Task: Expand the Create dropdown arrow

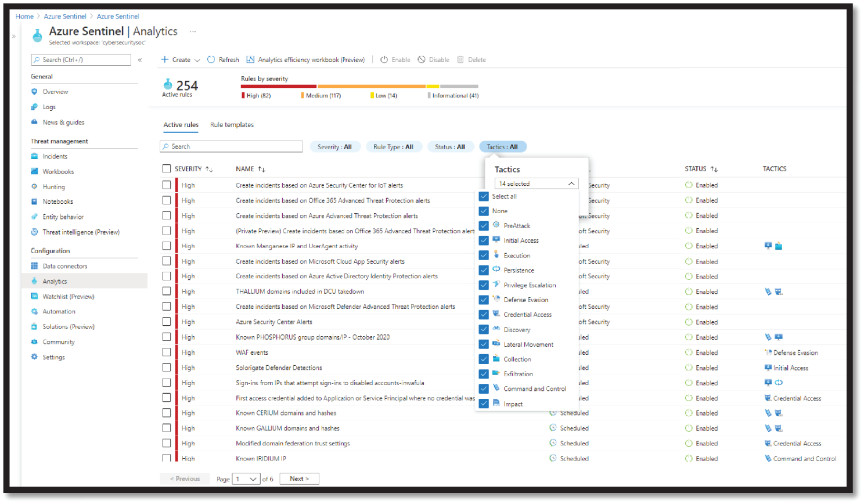Action: click(197, 60)
